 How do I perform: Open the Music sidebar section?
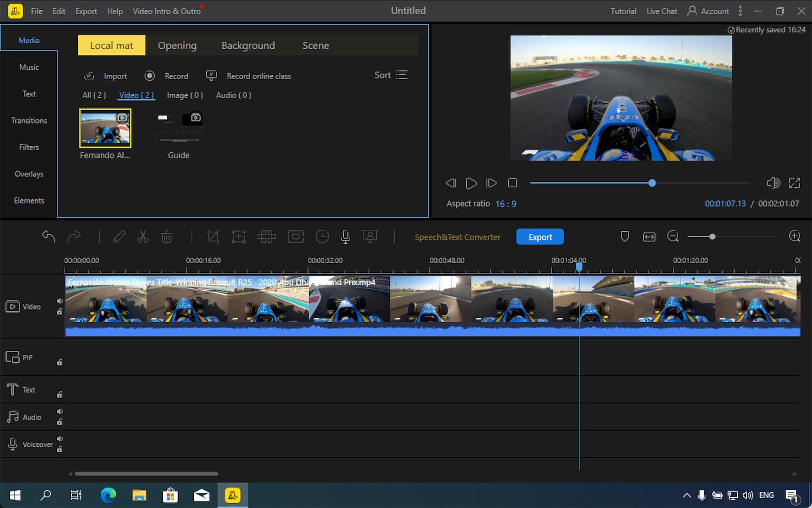click(29, 67)
